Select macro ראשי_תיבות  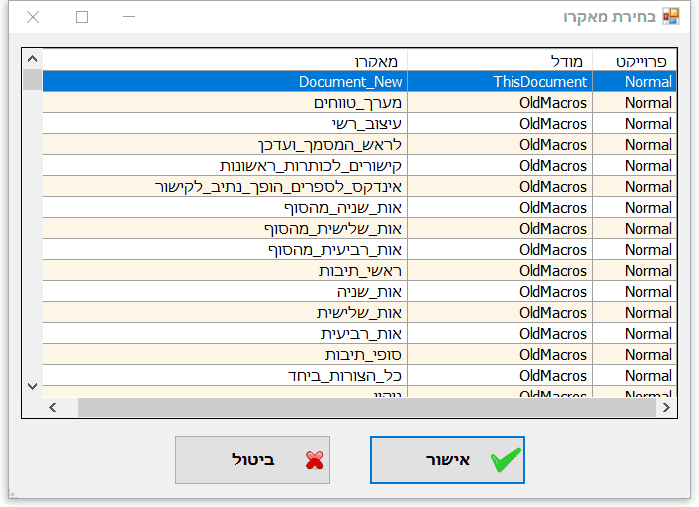225,270
